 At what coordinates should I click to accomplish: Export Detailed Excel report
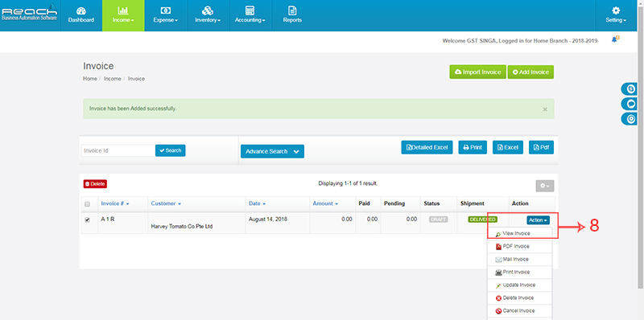427,147
